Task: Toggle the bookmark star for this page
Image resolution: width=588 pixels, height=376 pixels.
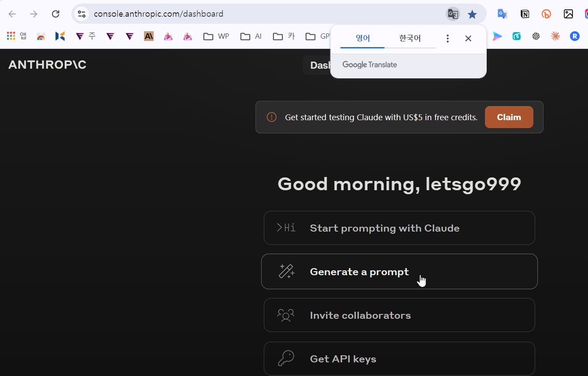Action: coord(472,14)
